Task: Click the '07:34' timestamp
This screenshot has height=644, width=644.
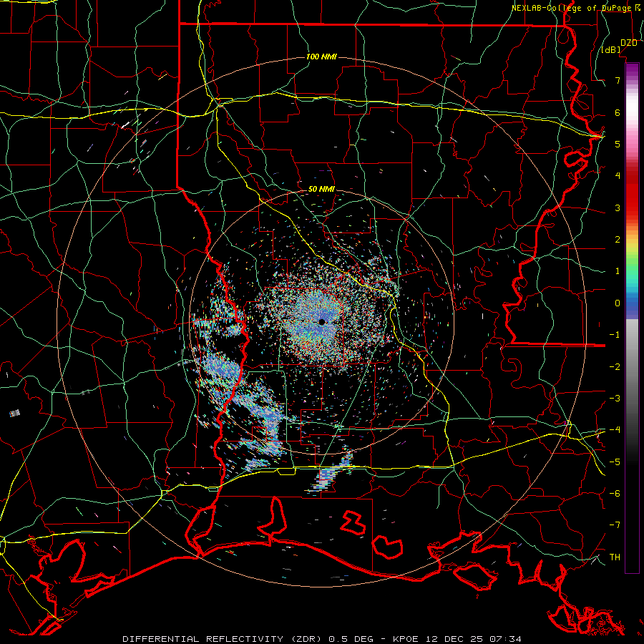Action: click(x=504, y=639)
